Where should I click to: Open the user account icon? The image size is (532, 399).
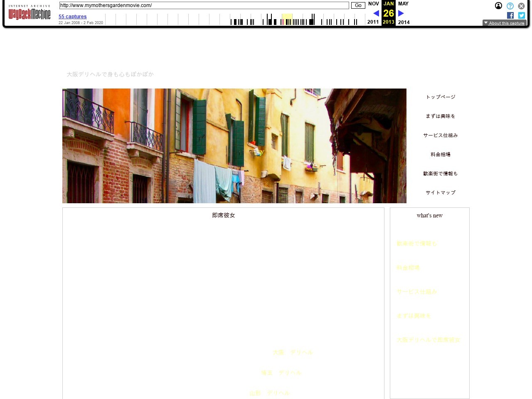pyautogui.click(x=498, y=6)
